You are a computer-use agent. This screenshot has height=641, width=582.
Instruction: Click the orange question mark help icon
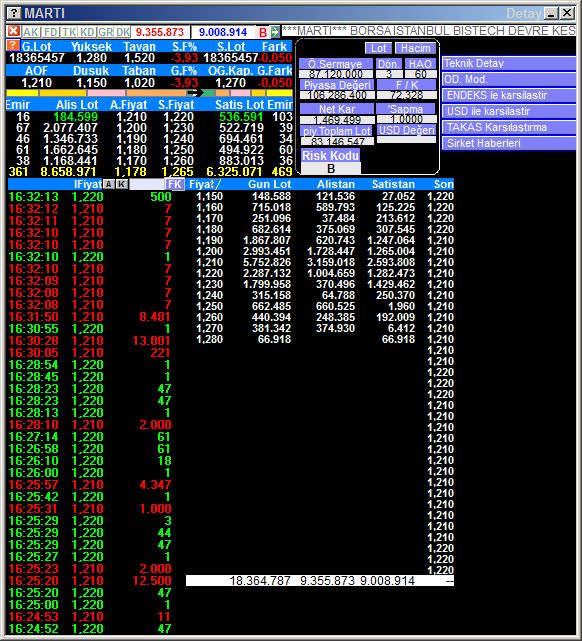point(13,45)
